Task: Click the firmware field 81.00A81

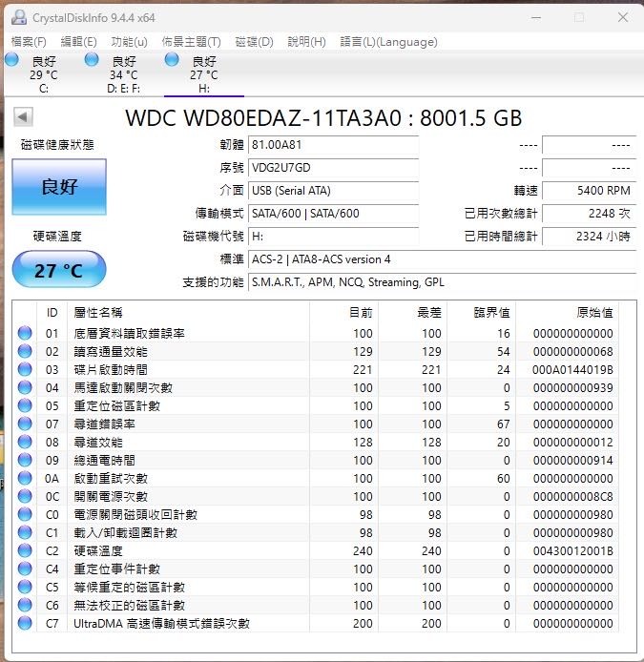Action: 334,145
